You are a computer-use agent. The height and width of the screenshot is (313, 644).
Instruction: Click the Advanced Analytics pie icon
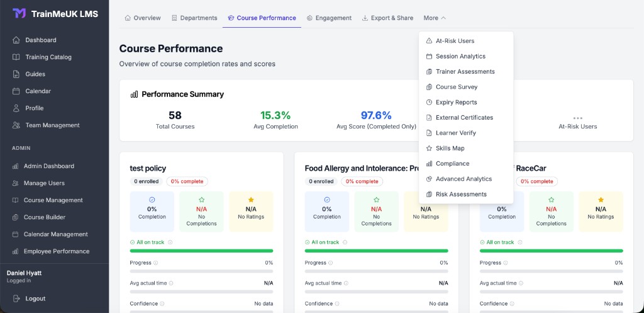point(429,179)
